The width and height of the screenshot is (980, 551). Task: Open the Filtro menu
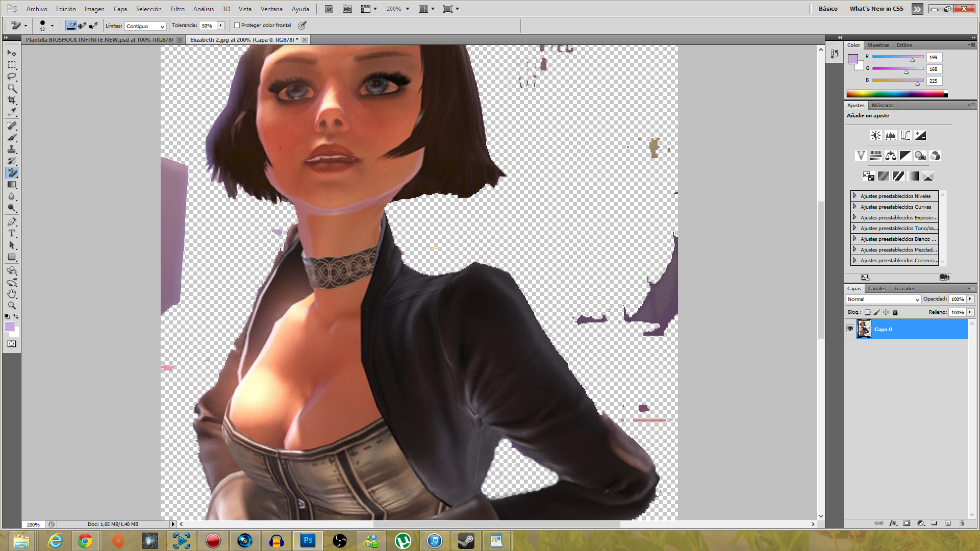(x=178, y=9)
